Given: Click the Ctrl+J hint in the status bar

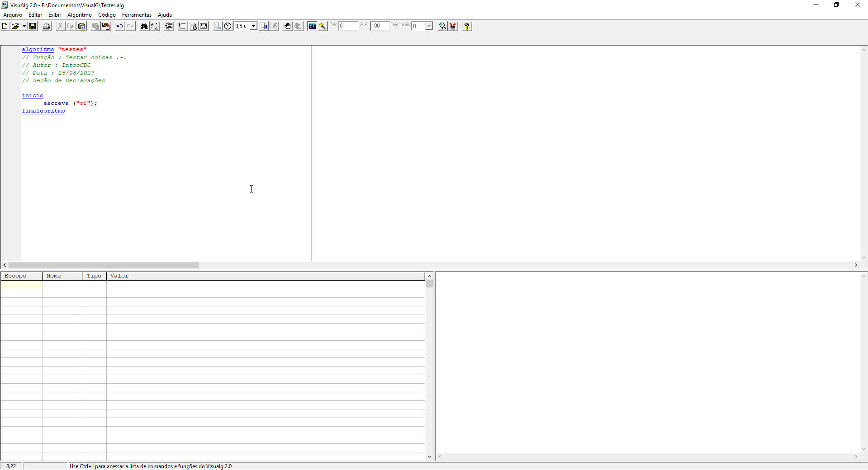Looking at the screenshot, I should pos(151,466).
